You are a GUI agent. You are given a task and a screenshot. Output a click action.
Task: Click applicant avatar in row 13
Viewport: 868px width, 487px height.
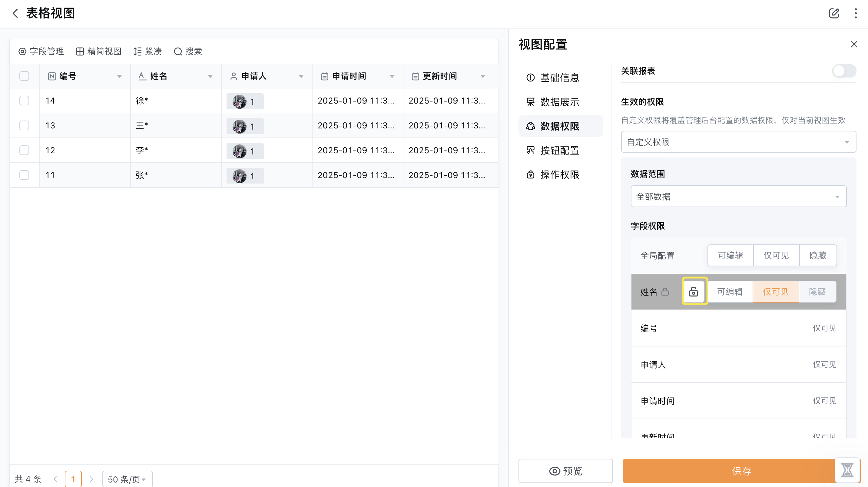[x=239, y=126]
